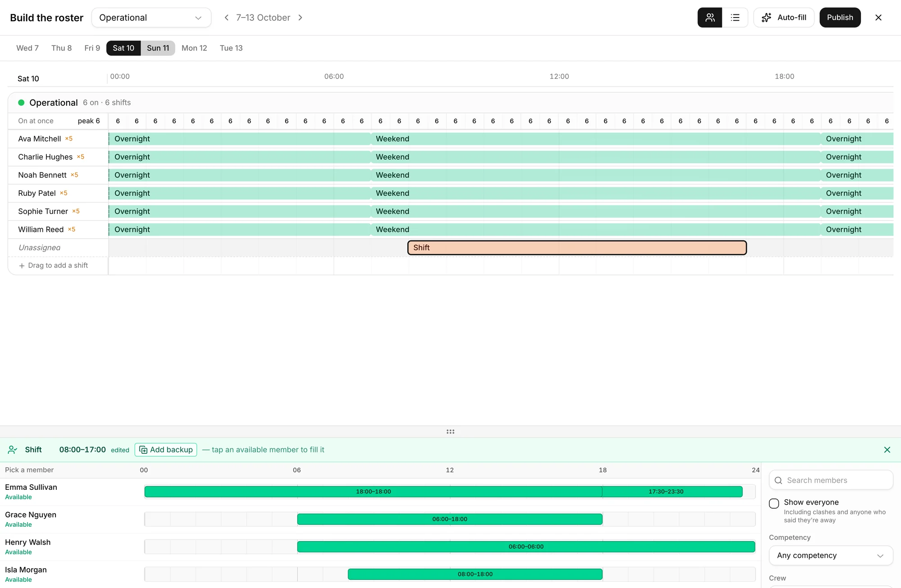The image size is (901, 588).
Task: Click the plus icon to add shift
Action: coord(22,266)
